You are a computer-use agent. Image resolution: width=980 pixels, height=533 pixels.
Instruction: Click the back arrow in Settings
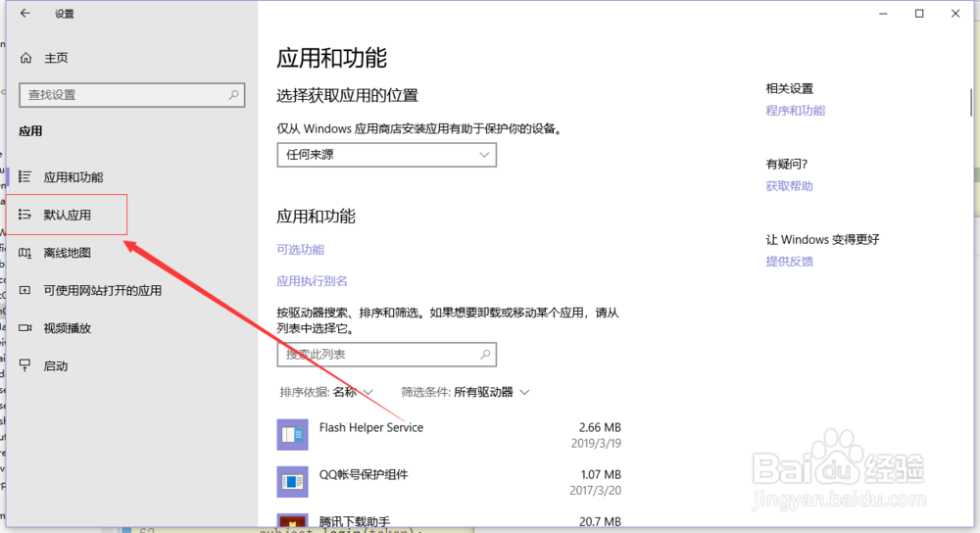pos(25,13)
